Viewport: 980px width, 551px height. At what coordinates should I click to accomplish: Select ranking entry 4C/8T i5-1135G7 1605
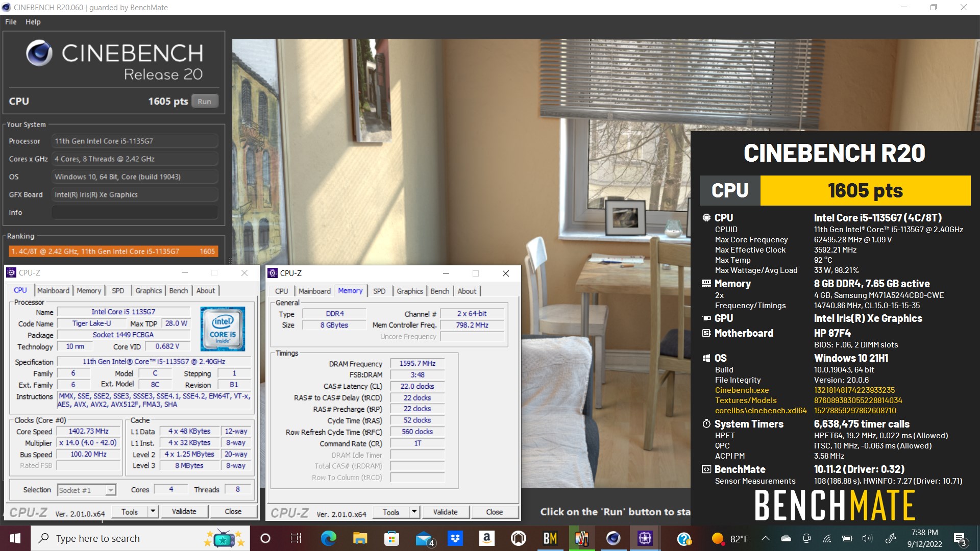(x=113, y=251)
